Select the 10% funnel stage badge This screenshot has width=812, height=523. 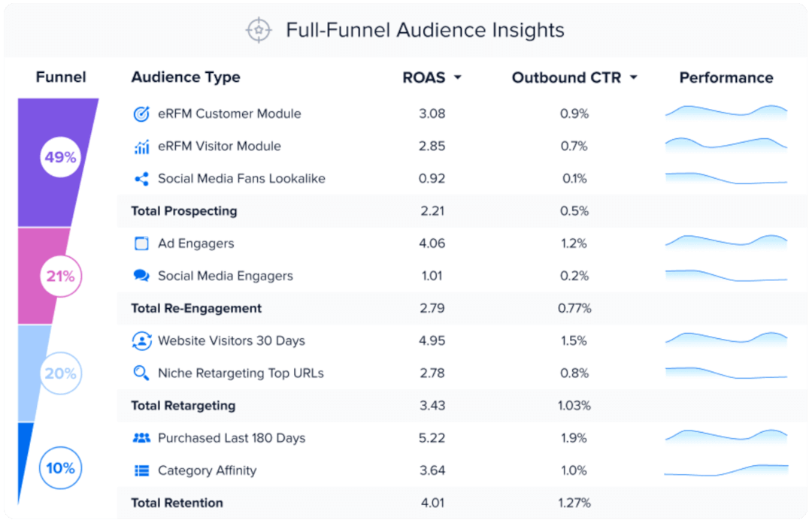60,467
